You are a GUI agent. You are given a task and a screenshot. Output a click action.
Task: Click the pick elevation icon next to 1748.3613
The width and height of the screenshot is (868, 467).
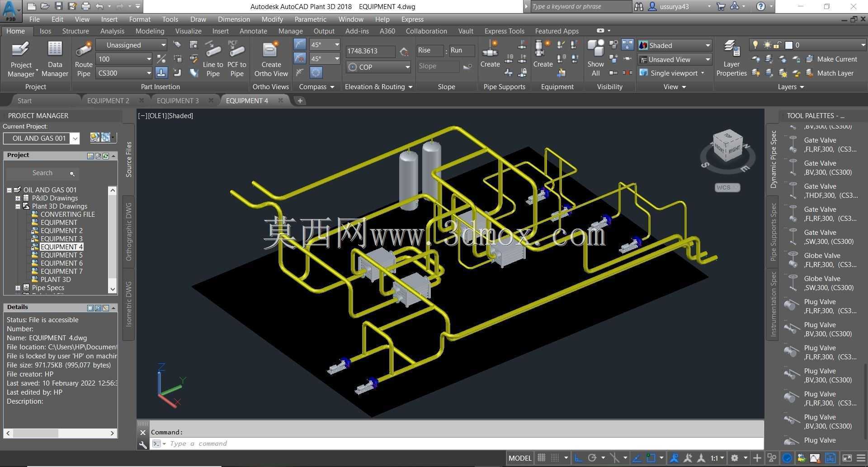pos(404,52)
